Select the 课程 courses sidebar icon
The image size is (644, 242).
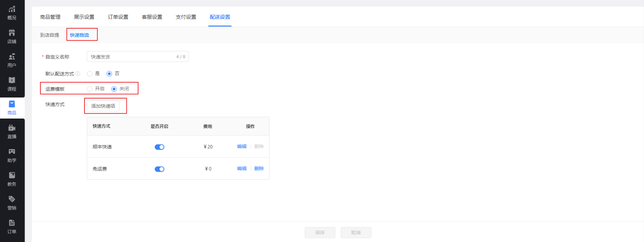pos(12,84)
